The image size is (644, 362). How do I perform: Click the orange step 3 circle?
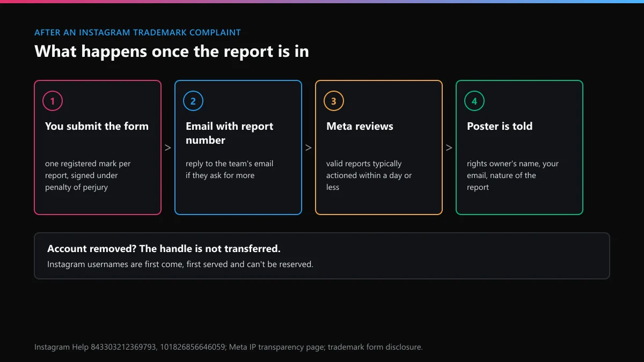coord(334,101)
